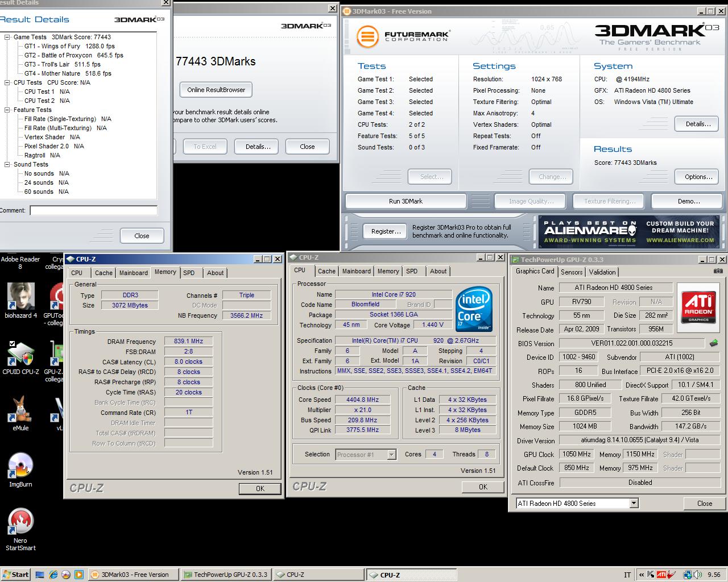Click the '1050 MHz' GPU Clock value

click(x=576, y=454)
